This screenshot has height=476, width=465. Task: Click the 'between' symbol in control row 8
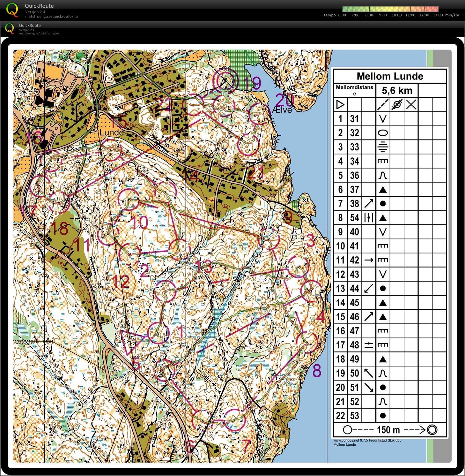tap(369, 218)
